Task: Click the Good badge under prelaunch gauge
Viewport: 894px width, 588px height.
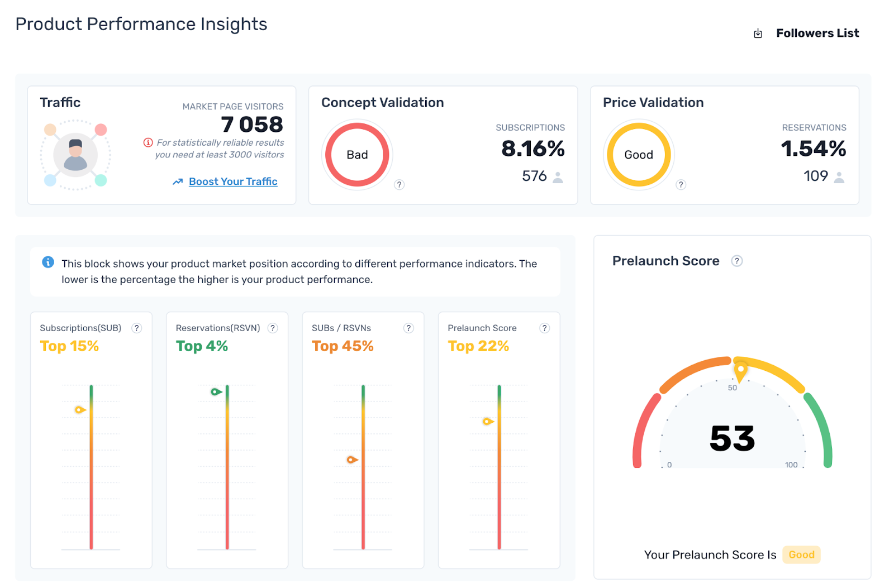Action: pos(801,554)
